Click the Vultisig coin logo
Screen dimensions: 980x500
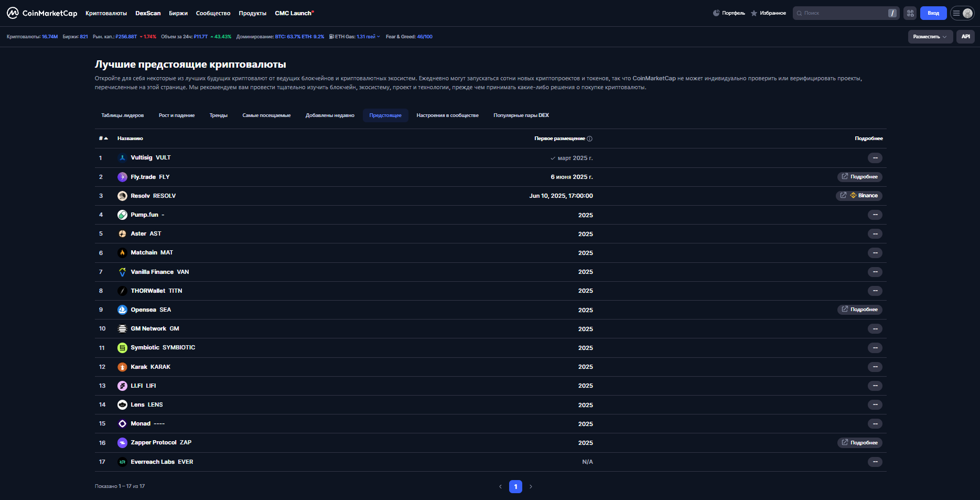[x=122, y=157]
